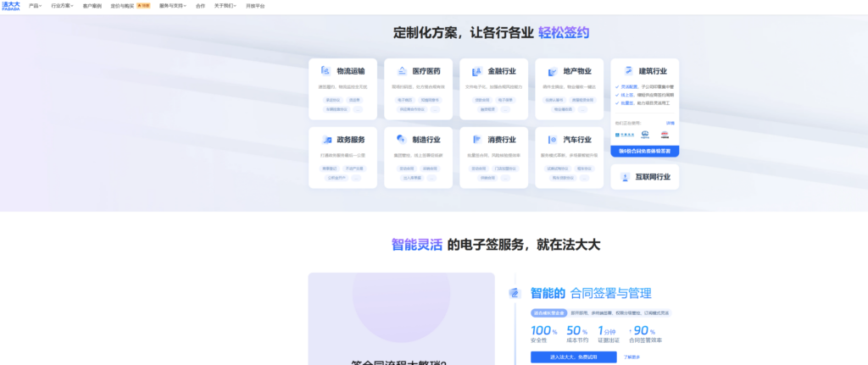Click the lavender illustration panel left of 合同签署与管理

pyautogui.click(x=401, y=318)
